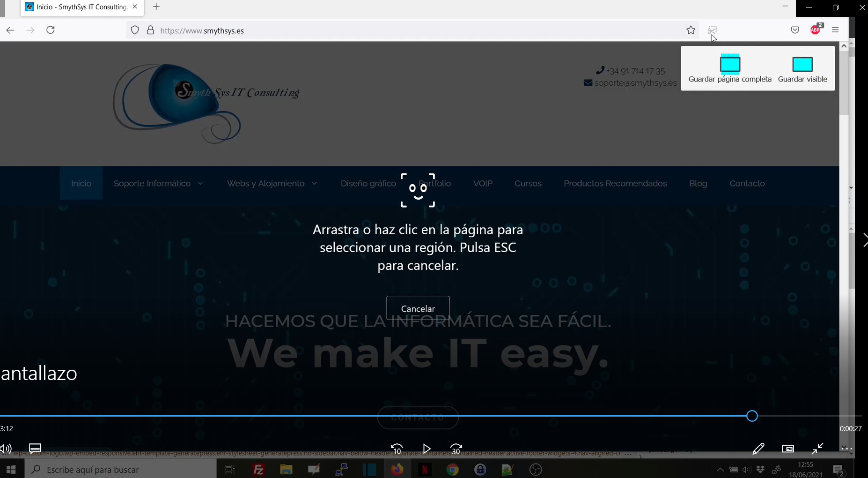Bookmark this page with the star icon
The height and width of the screenshot is (478, 868).
(691, 30)
